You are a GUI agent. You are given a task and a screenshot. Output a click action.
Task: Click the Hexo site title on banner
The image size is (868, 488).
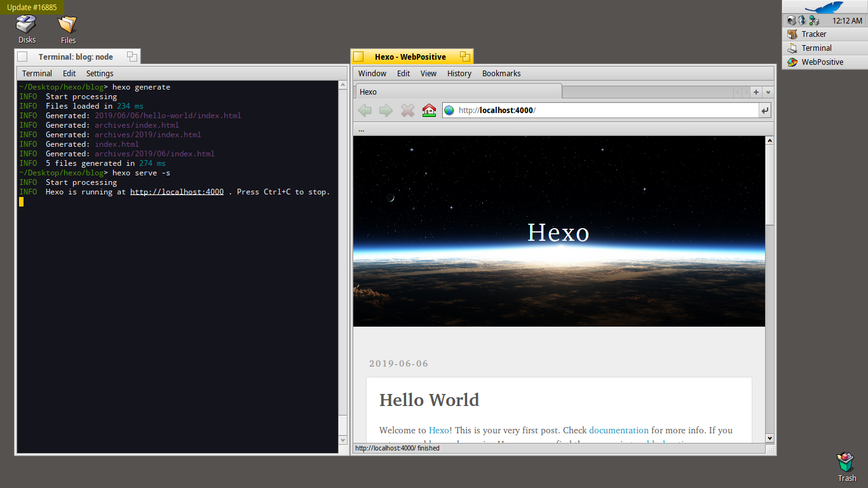click(559, 233)
